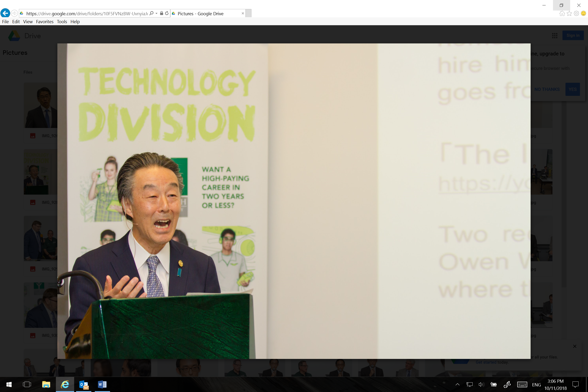The width and height of the screenshot is (588, 392).
Task: Show hidden system tray icons chevron
Action: tap(457, 384)
